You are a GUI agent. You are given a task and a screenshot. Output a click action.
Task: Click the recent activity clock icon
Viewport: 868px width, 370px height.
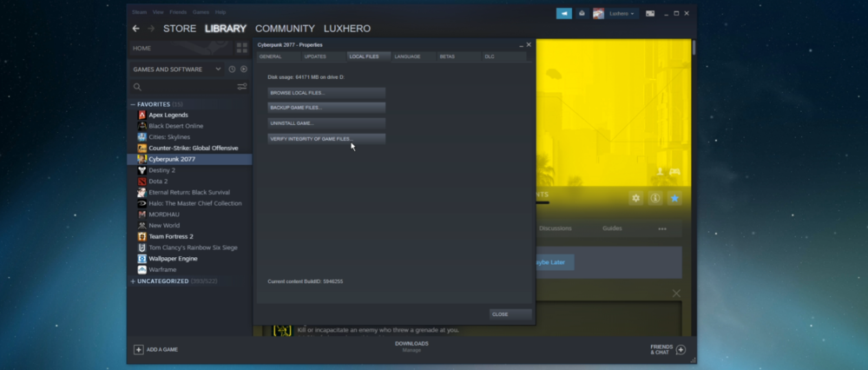point(232,69)
